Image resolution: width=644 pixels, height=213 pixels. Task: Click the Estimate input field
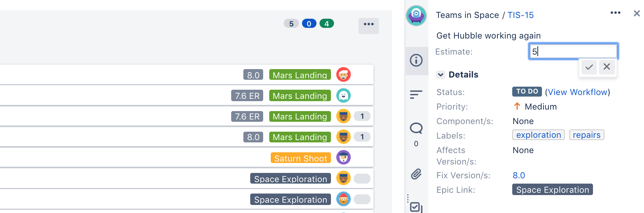coord(573,52)
